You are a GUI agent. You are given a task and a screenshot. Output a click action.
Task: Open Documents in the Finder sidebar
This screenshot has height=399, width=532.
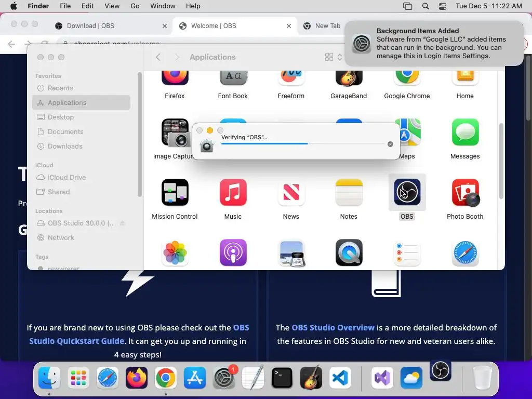point(82,131)
